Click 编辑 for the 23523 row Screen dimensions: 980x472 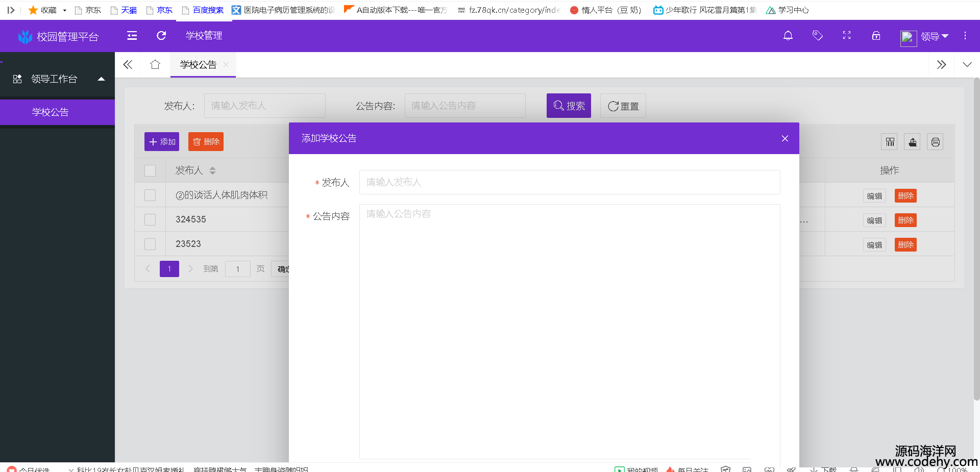tap(874, 245)
